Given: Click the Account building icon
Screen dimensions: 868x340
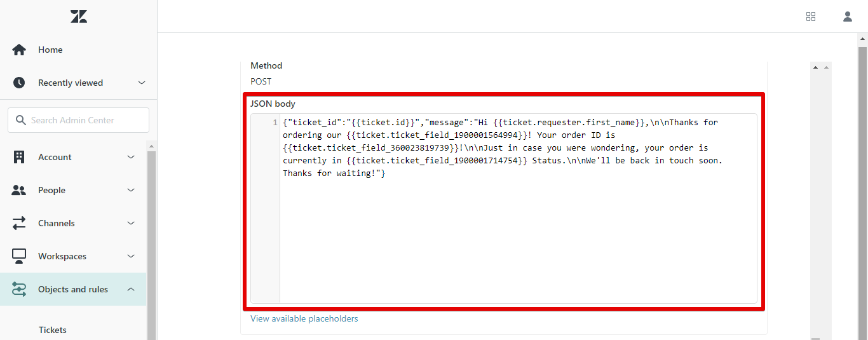Looking at the screenshot, I should click(x=19, y=157).
